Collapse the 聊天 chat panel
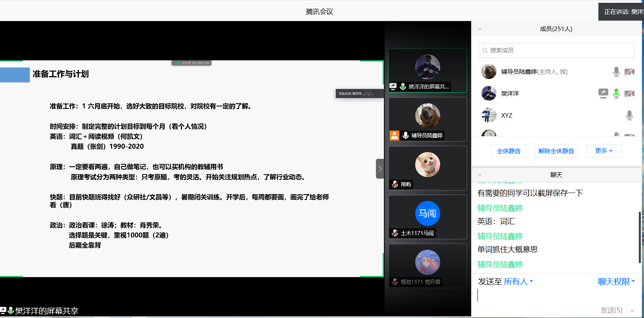Screen dimensions: 644x318 480,175
